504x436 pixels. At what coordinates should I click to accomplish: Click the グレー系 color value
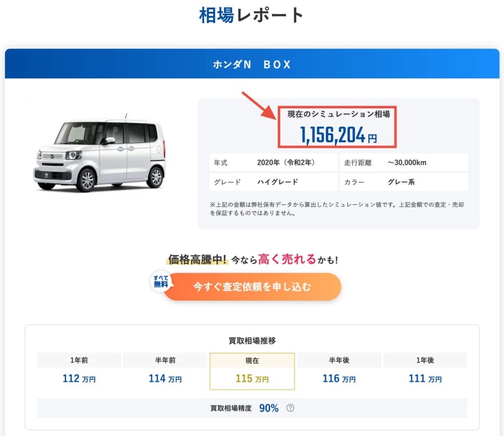pos(401,182)
